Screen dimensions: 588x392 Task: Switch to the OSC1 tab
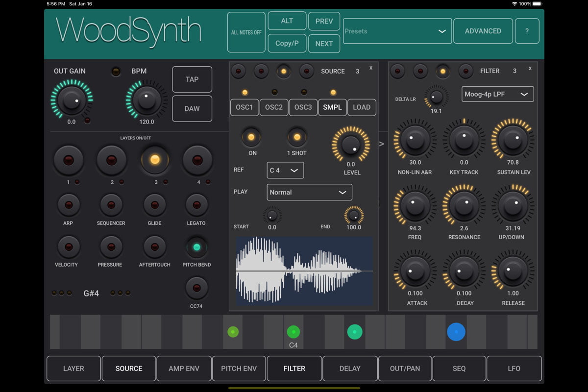click(245, 107)
